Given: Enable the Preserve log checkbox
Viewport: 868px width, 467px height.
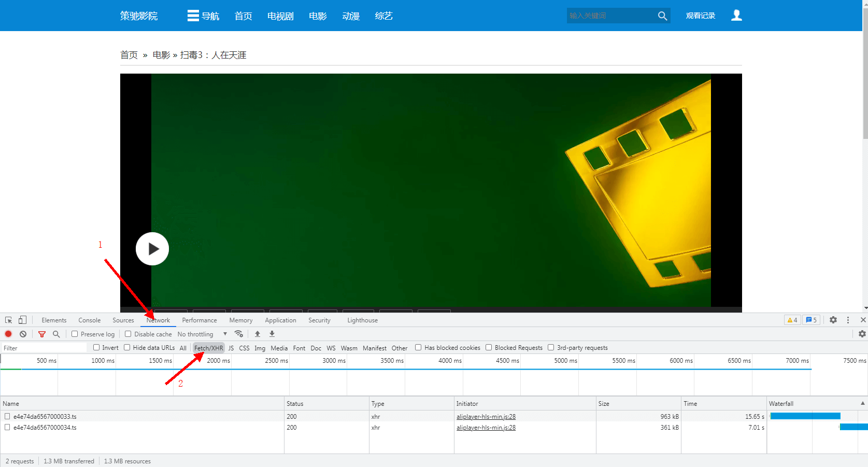Looking at the screenshot, I should coord(75,334).
